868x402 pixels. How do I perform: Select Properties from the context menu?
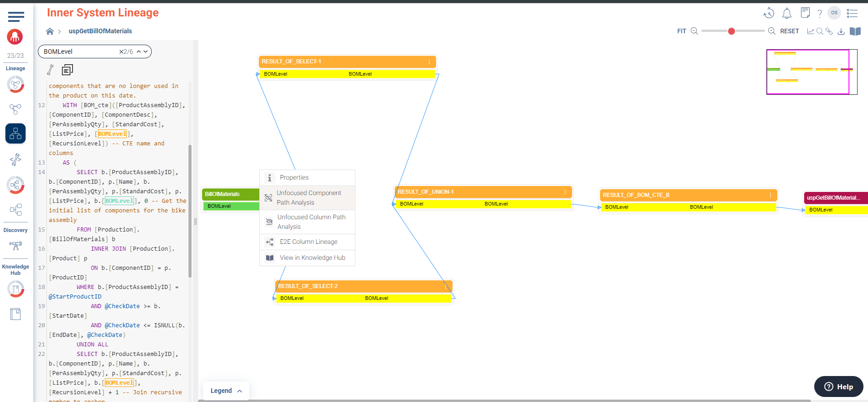(x=294, y=177)
